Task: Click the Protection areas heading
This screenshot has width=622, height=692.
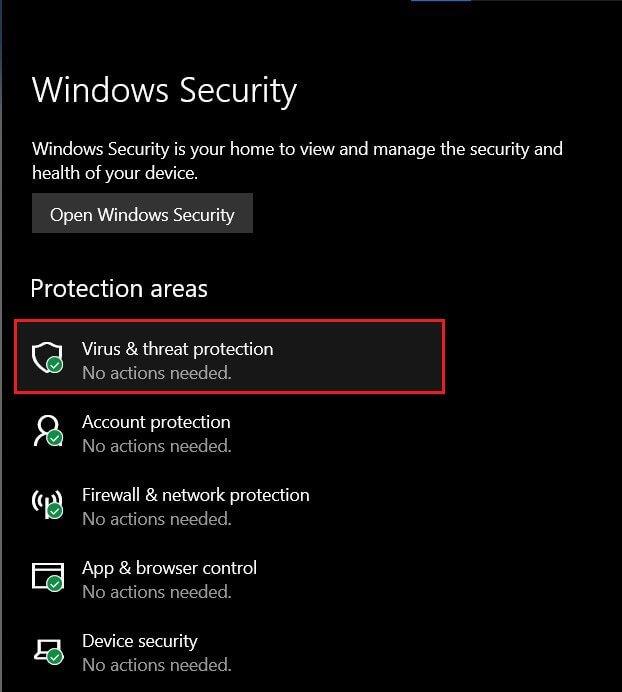Action: (x=119, y=289)
